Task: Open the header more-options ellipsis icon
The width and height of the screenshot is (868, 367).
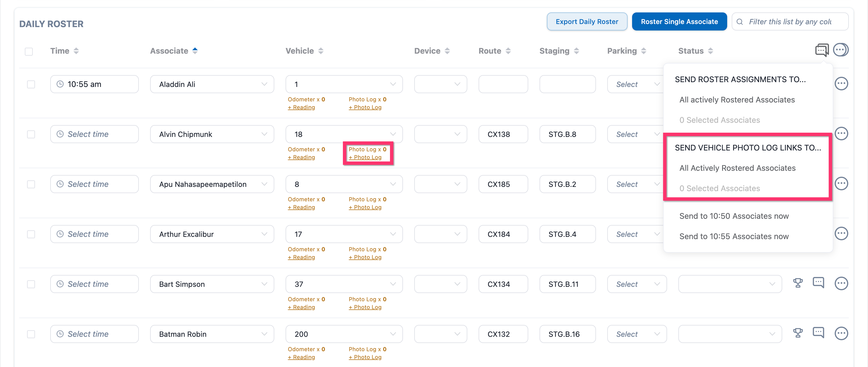Action: click(840, 50)
